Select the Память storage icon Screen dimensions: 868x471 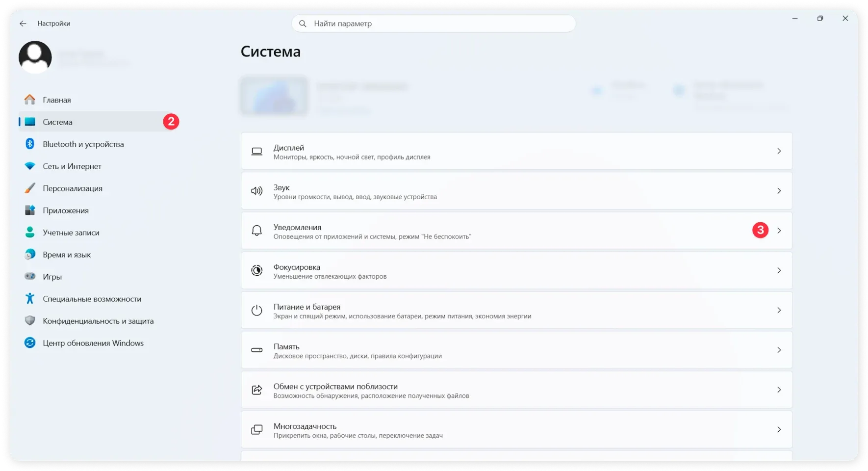256,350
